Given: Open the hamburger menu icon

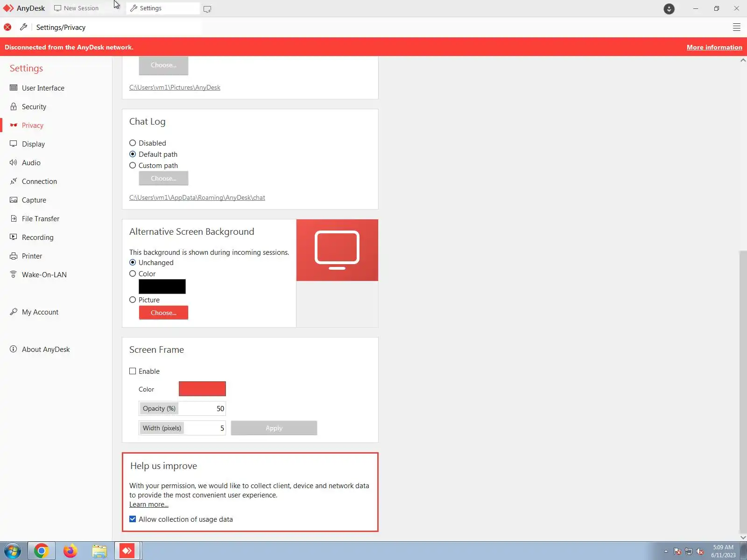Looking at the screenshot, I should 737,28.
